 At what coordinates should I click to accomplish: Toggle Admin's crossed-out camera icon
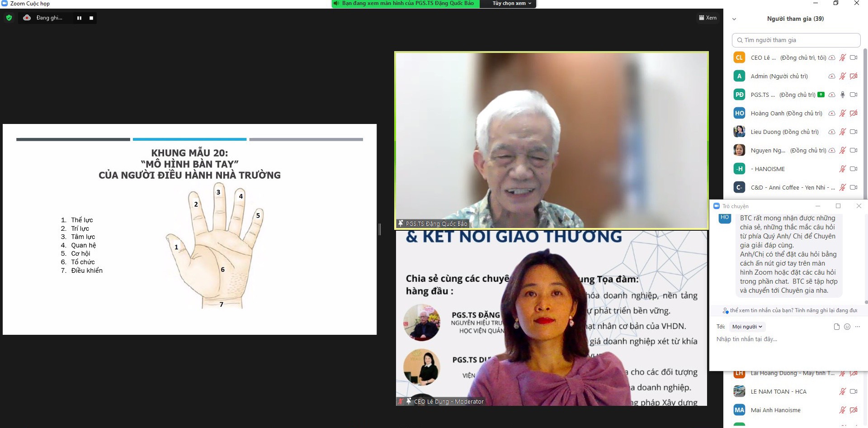pyautogui.click(x=854, y=76)
